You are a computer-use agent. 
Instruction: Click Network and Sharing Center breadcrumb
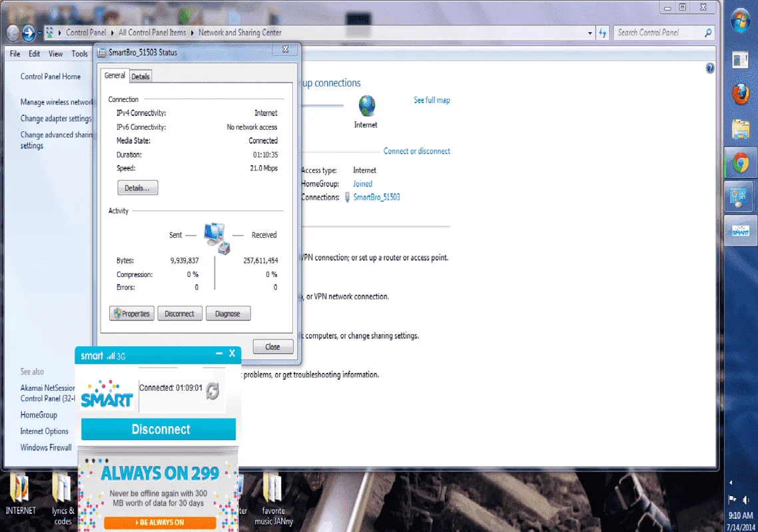point(240,33)
